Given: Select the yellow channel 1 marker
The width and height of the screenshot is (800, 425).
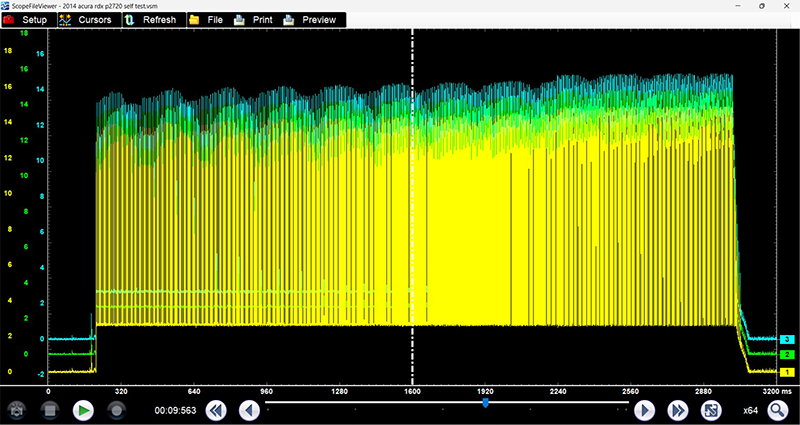Looking at the screenshot, I should tap(787, 372).
